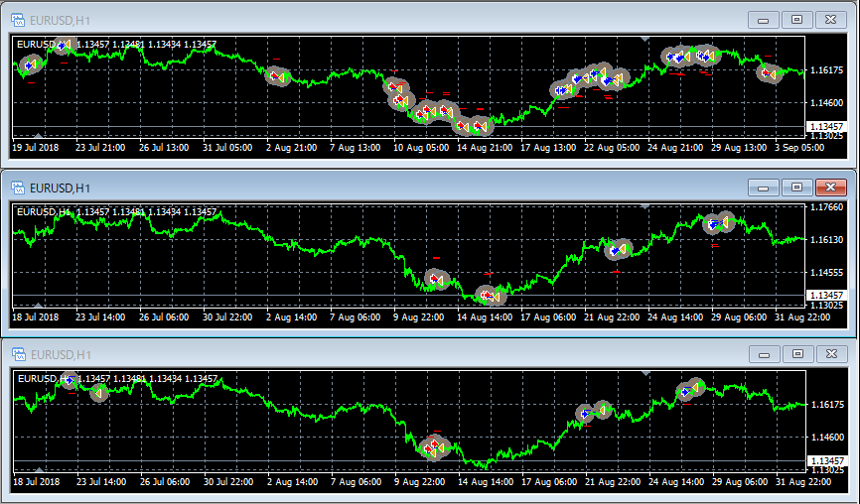Click the bottom-left scale marker triangle in bottom chart
This screenshot has width=860, height=504.
(39, 470)
